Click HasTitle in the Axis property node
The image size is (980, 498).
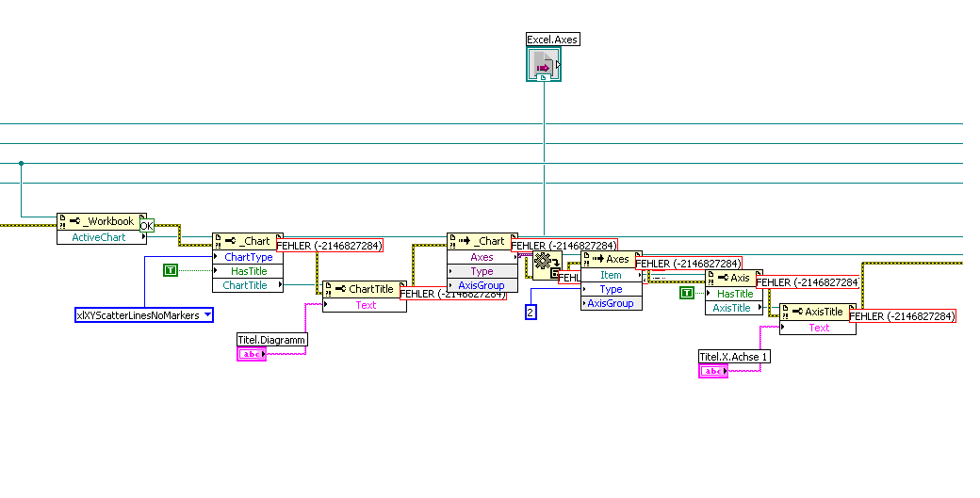coord(734,294)
